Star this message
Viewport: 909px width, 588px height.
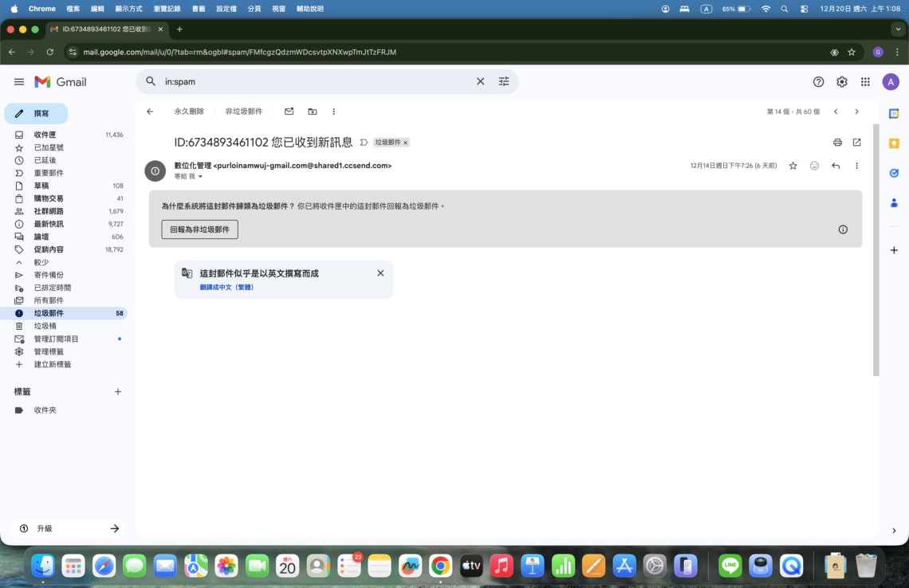point(793,166)
